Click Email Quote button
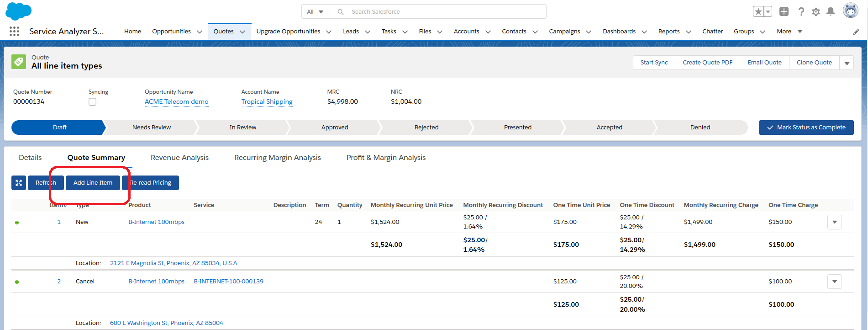 click(764, 63)
